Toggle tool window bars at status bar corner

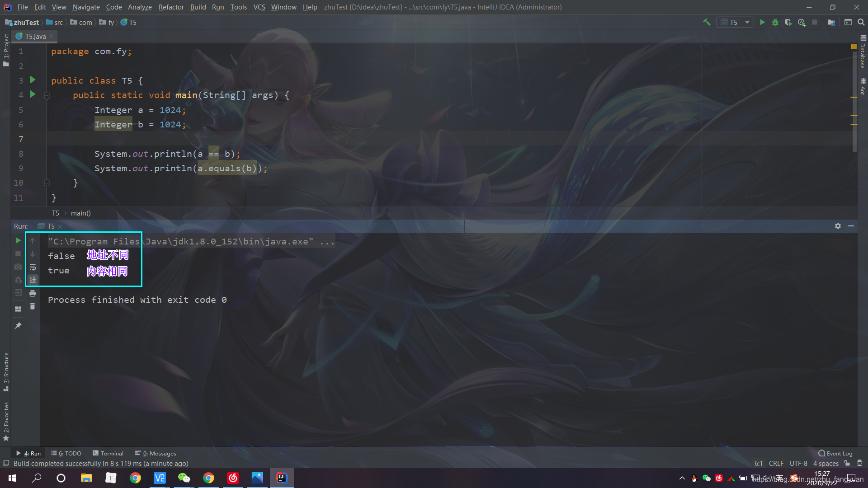tap(6, 464)
